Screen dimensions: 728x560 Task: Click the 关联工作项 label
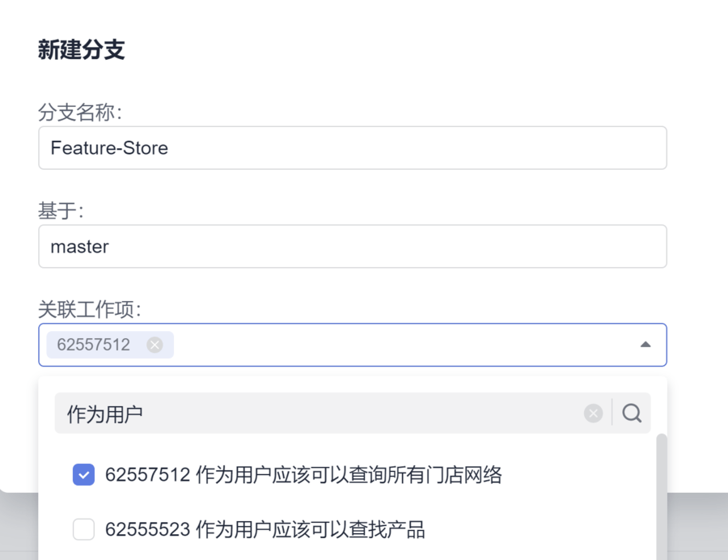point(90,309)
